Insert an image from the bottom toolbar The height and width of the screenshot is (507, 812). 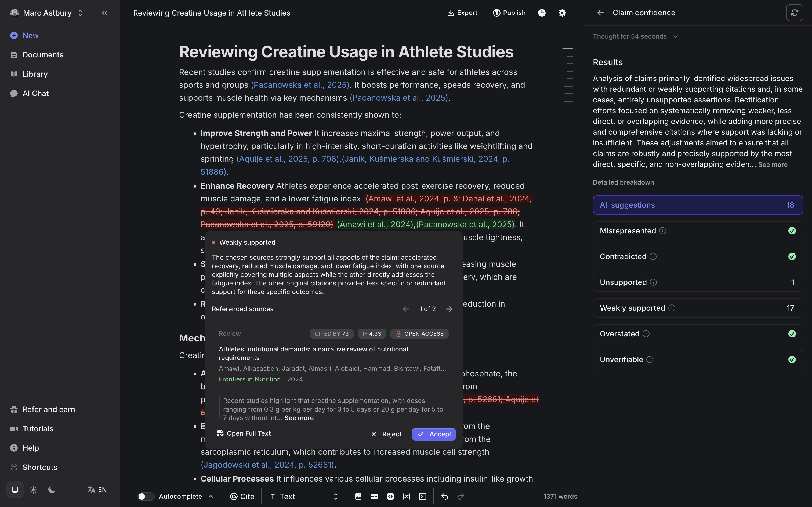point(358,496)
